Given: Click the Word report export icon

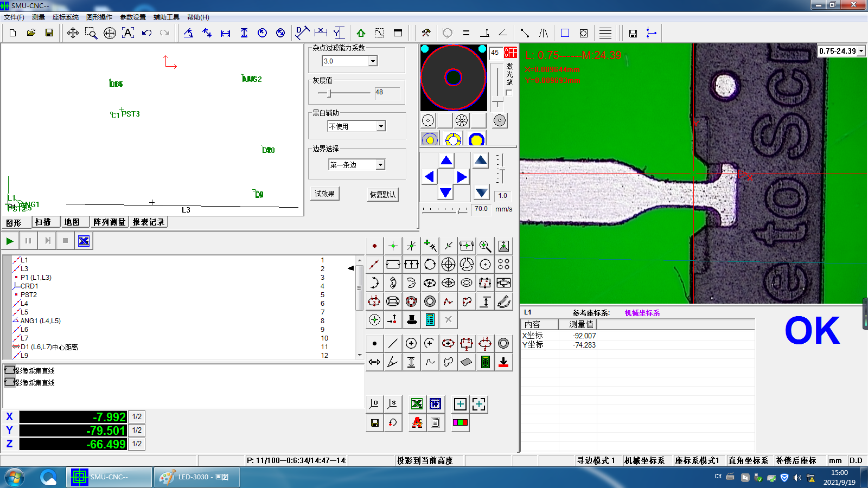Looking at the screenshot, I should coord(435,404).
